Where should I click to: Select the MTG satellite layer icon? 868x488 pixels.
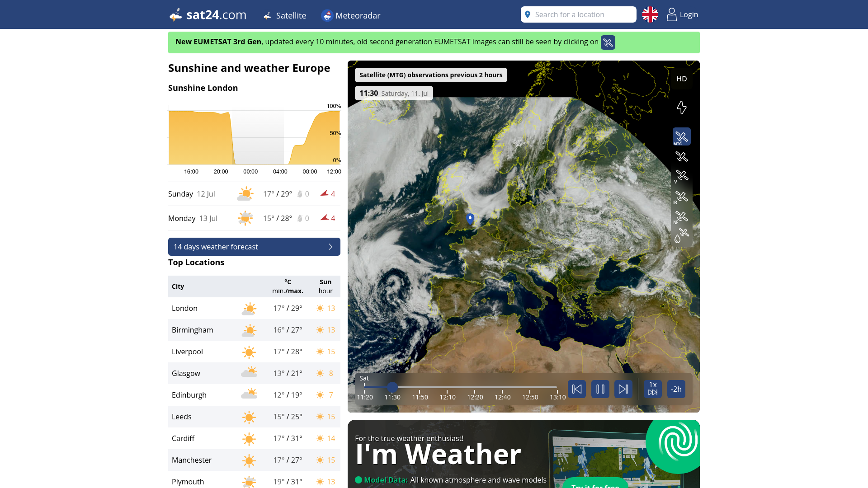[681, 136]
